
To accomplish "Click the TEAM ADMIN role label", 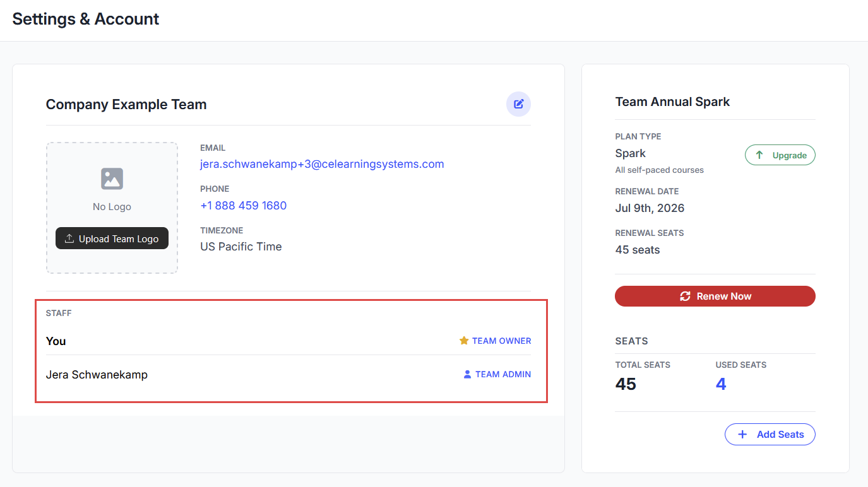I will (x=503, y=374).
